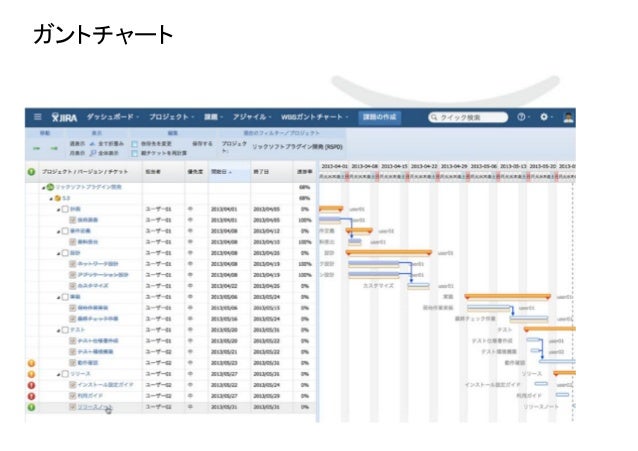Open the user avatar profile menu
Viewport: 638px width, 451px height.
(x=568, y=117)
